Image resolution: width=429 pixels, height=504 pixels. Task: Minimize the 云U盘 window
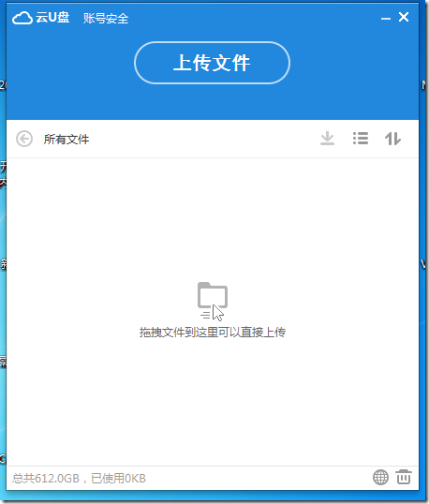[386, 19]
